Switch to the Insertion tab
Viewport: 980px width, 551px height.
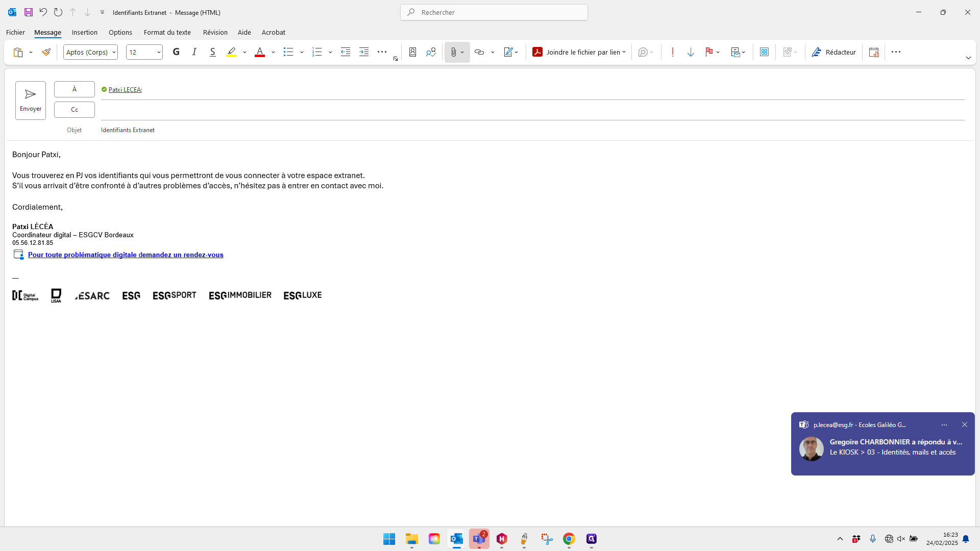point(85,32)
